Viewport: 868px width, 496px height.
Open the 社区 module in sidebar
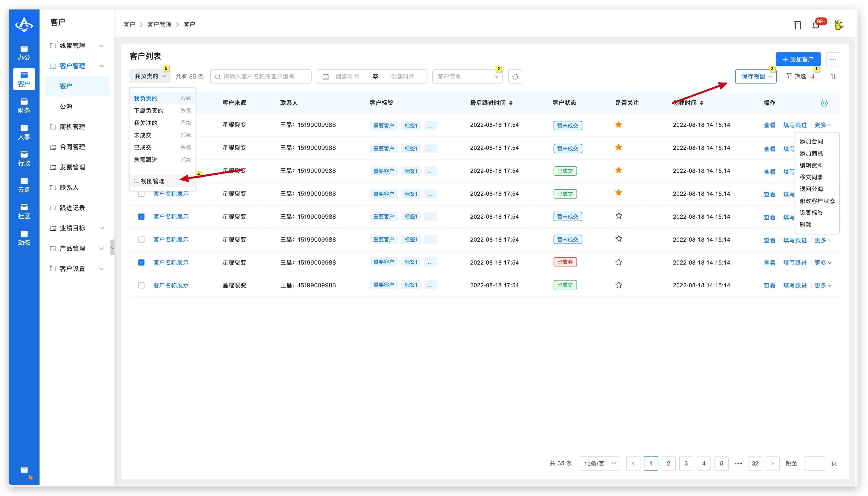pyautogui.click(x=24, y=212)
